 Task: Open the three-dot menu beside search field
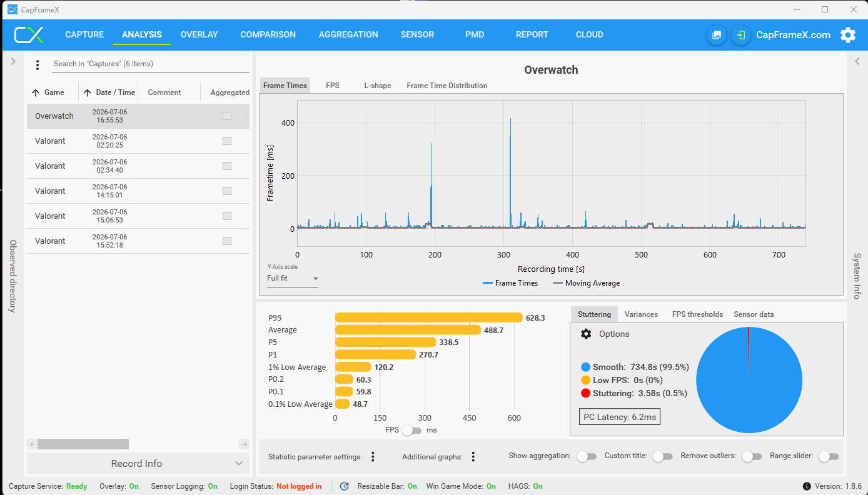tap(38, 64)
